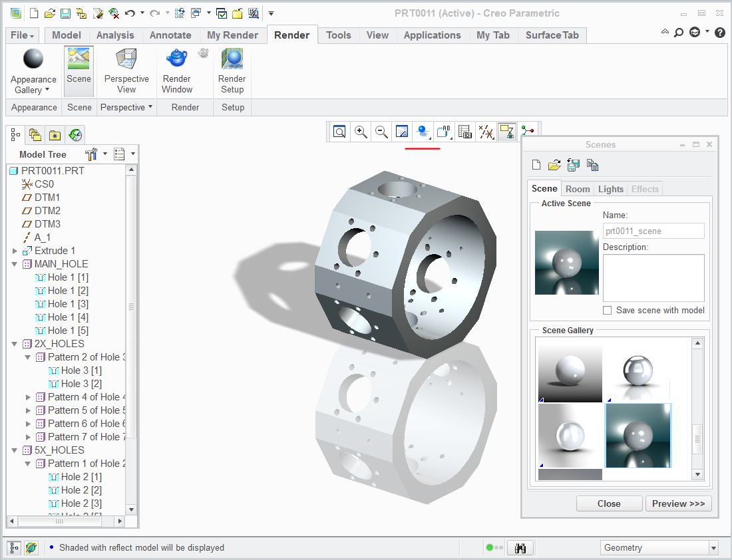This screenshot has height=560, width=732.
Task: Switch to Favorites navigator tab icon
Action: pyautogui.click(x=55, y=135)
